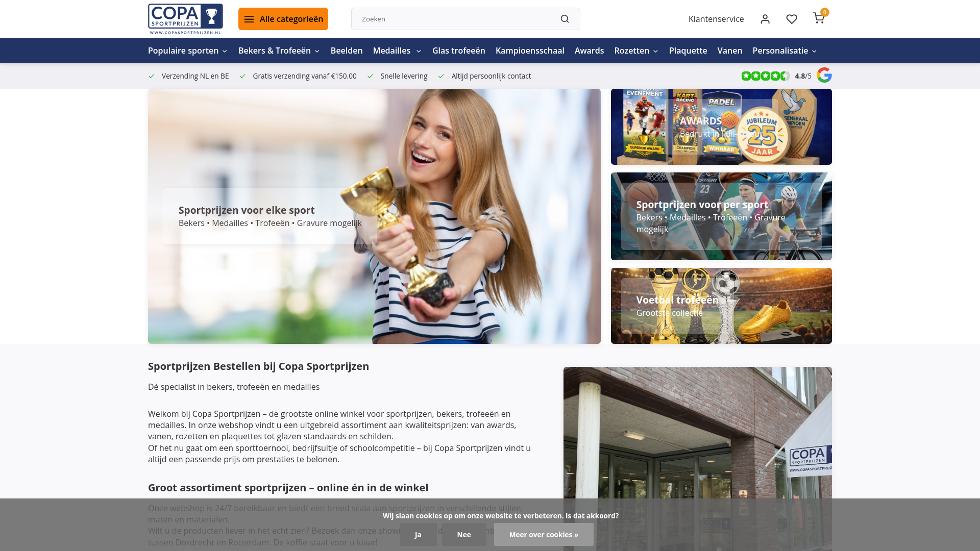The width and height of the screenshot is (980, 551).
Task: Click the Snelle levering text
Action: pyautogui.click(x=404, y=76)
